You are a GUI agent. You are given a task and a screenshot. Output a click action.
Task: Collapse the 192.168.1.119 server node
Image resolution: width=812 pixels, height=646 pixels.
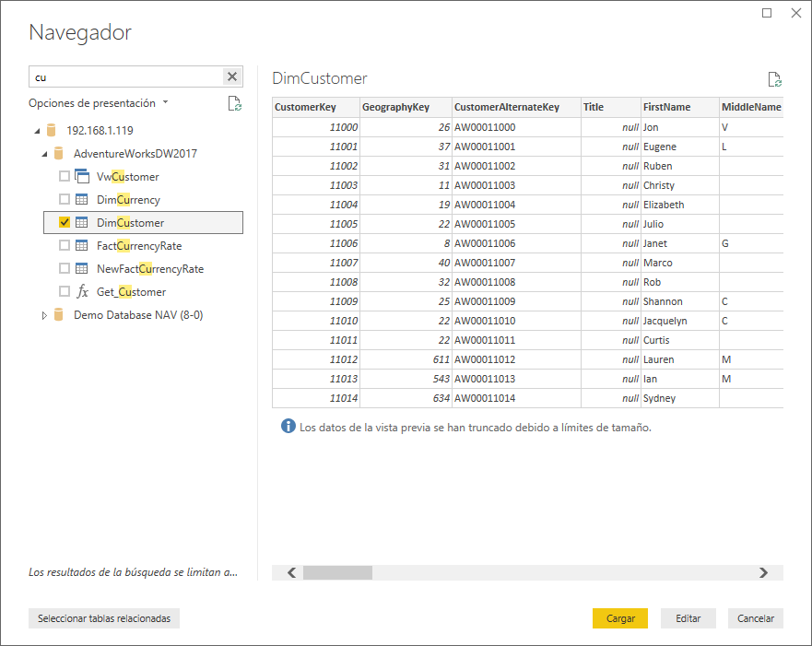pyautogui.click(x=37, y=131)
